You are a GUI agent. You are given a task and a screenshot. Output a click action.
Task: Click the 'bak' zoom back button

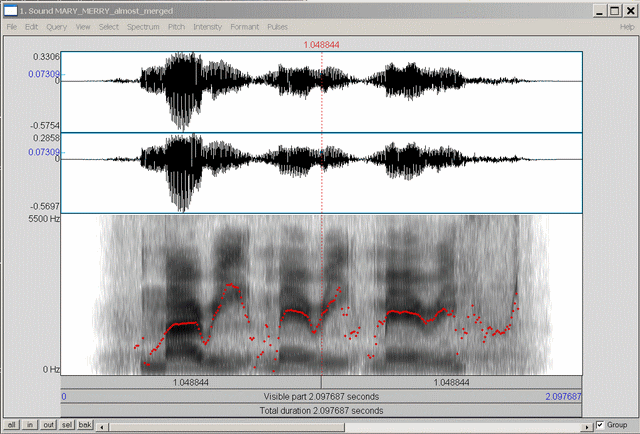point(86,425)
